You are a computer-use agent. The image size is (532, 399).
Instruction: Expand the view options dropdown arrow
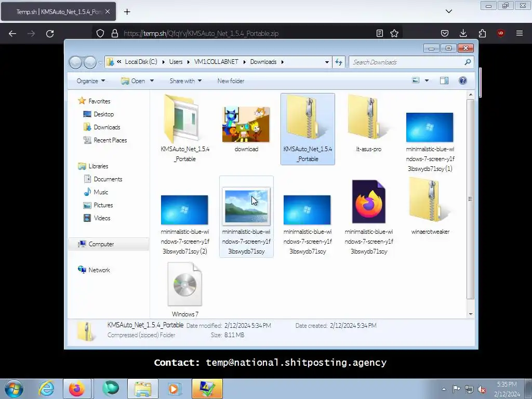coord(427,81)
